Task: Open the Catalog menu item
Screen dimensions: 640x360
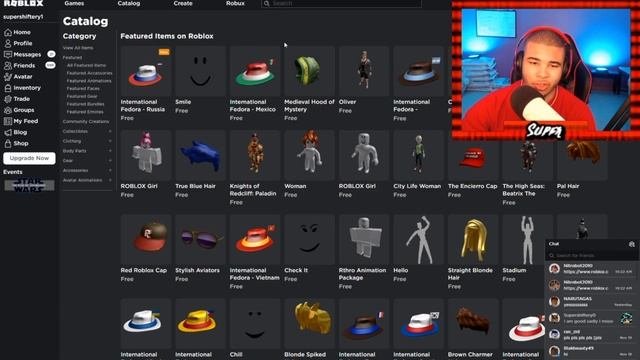Action: (129, 3)
